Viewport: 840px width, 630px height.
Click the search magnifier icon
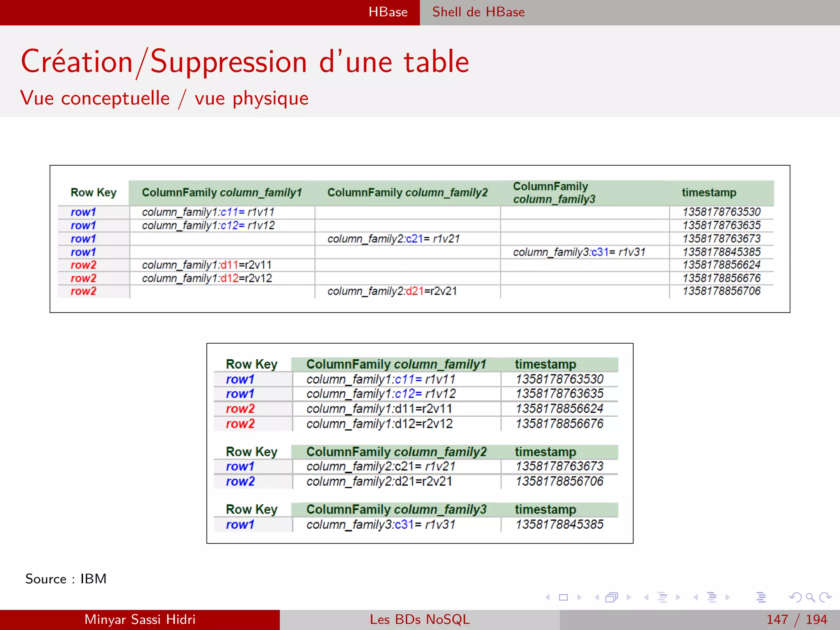pyautogui.click(x=810, y=597)
